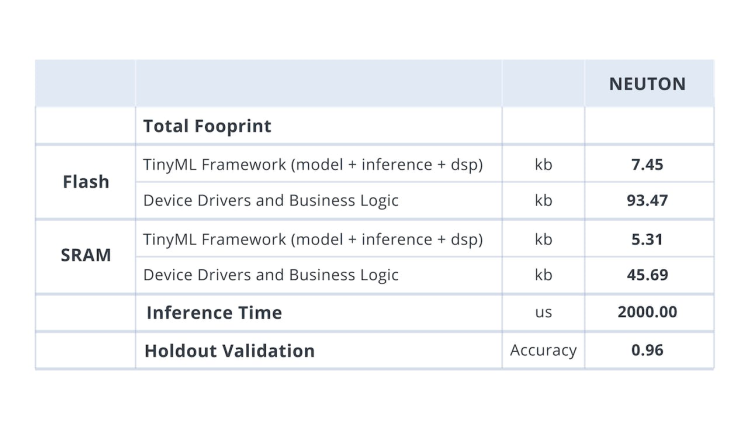The width and height of the screenshot is (748, 421).
Task: Select the Total Fooprint row label
Action: pyautogui.click(x=207, y=126)
